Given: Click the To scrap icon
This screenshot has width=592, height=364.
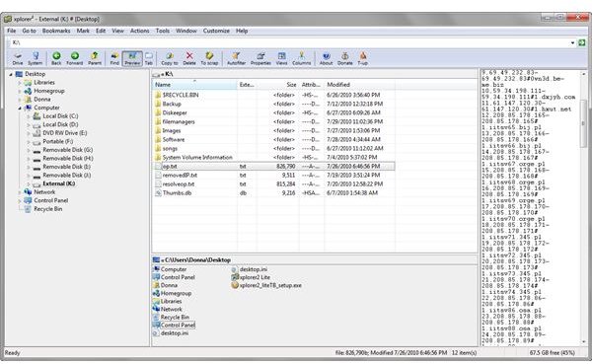Looking at the screenshot, I should click(x=209, y=59).
